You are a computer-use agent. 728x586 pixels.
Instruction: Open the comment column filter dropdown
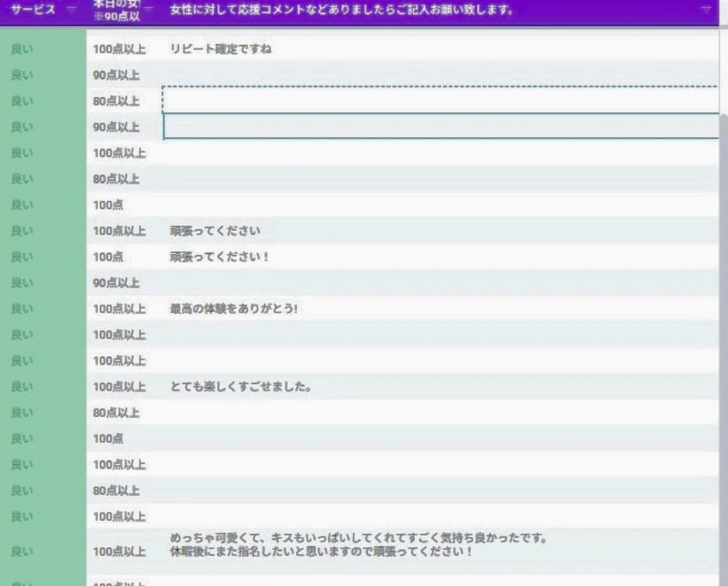[x=706, y=10]
